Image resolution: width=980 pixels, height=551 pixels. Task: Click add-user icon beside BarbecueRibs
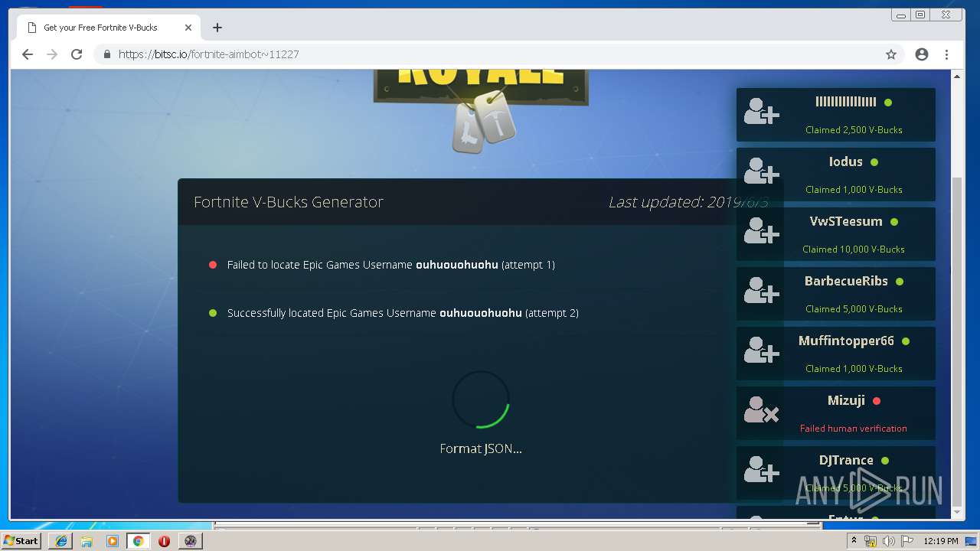click(761, 290)
